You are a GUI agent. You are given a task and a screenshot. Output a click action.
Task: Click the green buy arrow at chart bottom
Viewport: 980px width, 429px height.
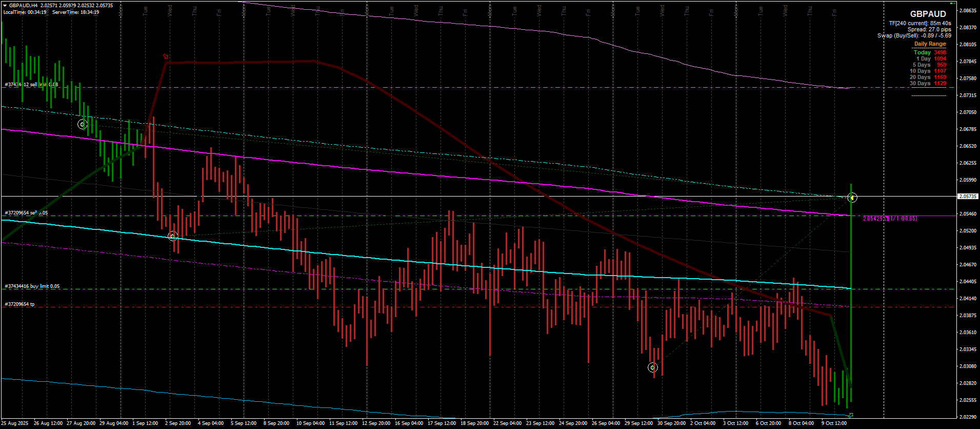tap(851, 415)
